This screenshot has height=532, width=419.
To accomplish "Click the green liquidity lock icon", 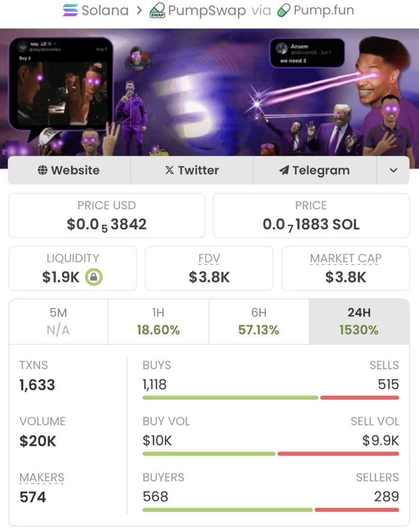I will (94, 277).
